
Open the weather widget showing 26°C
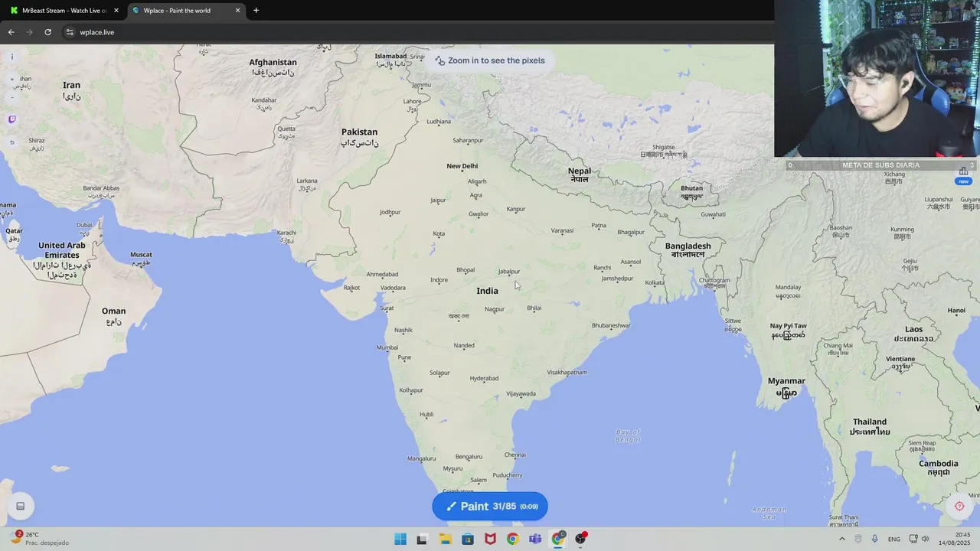pyautogui.click(x=39, y=539)
